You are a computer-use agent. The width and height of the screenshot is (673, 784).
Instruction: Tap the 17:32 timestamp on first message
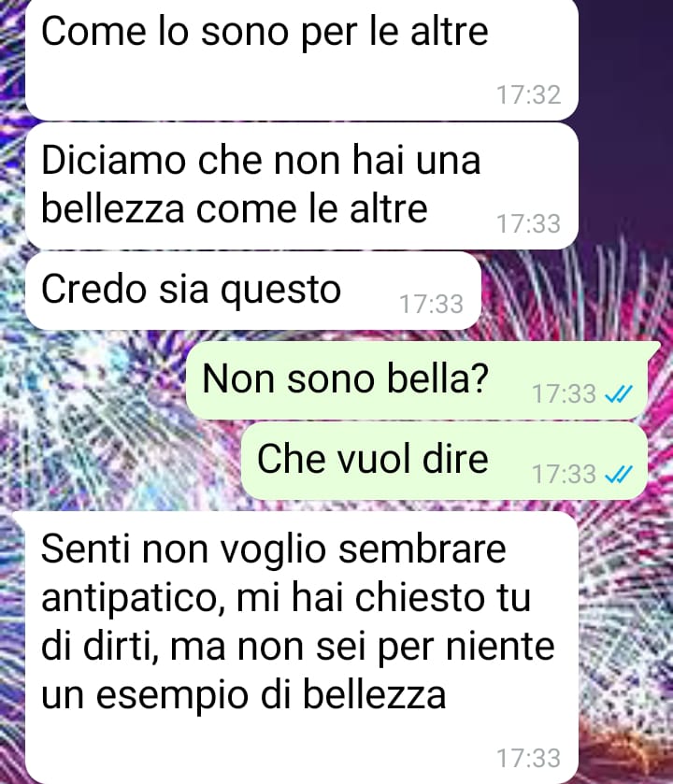point(528,94)
